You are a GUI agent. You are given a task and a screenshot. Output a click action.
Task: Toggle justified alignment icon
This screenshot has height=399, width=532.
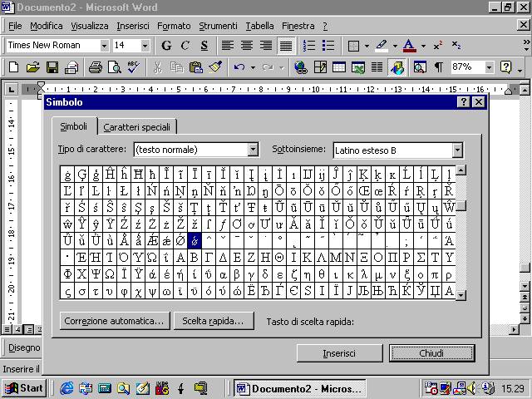pos(286,46)
